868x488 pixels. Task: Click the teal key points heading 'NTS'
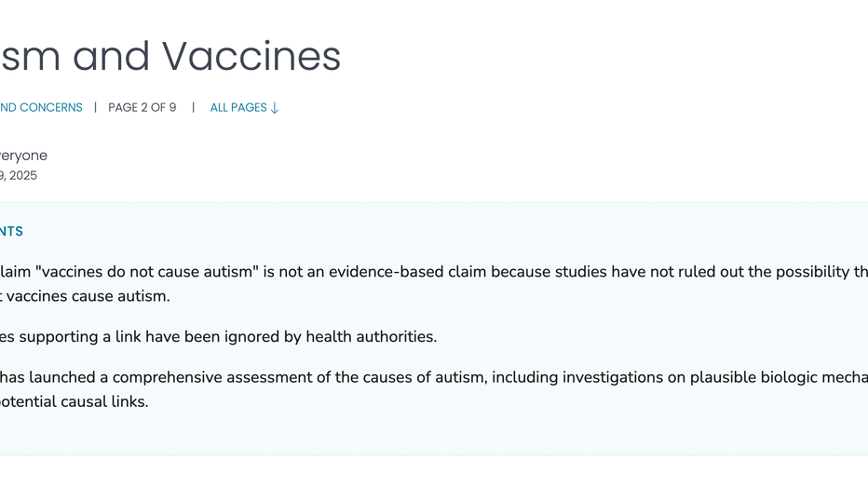[x=12, y=232]
